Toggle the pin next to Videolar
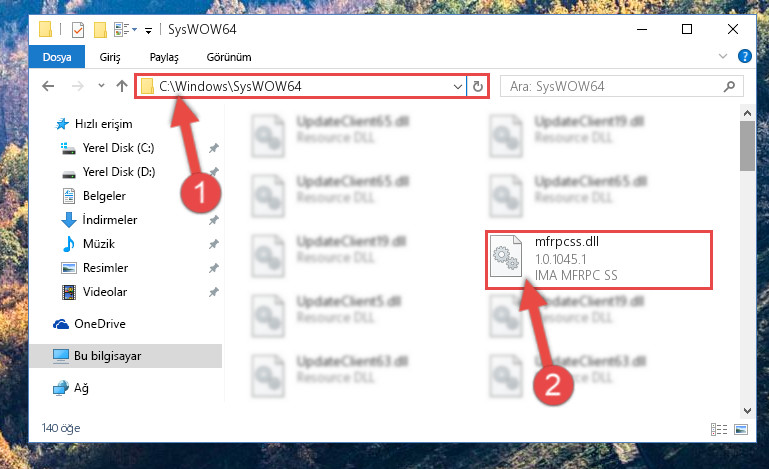The height and width of the screenshot is (469, 769). pyautogui.click(x=213, y=292)
